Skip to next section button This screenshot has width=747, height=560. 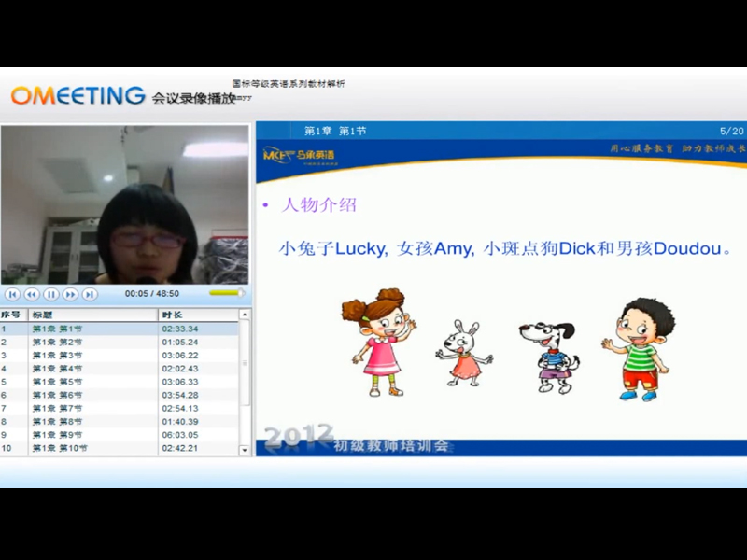[90, 294]
